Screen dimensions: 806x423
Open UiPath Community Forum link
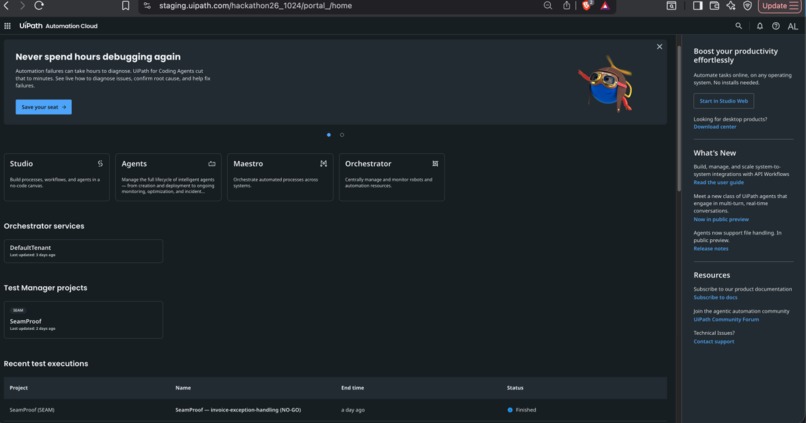click(726, 320)
